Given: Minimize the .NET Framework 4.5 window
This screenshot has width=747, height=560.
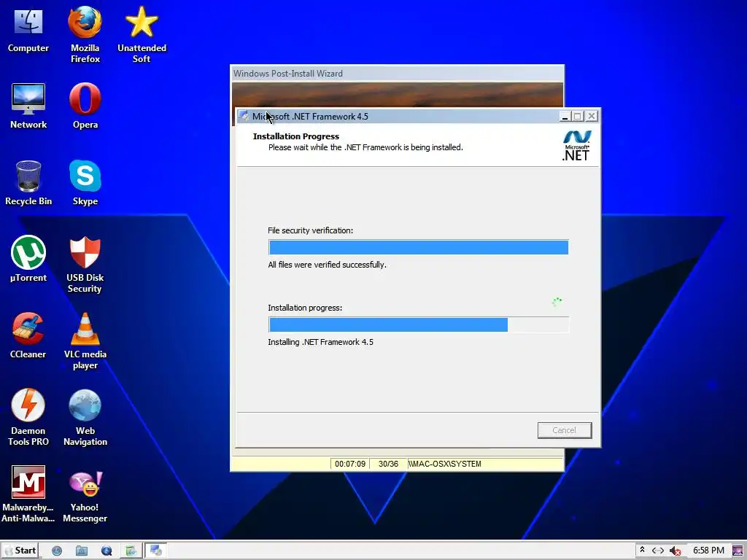Looking at the screenshot, I should 565,116.
